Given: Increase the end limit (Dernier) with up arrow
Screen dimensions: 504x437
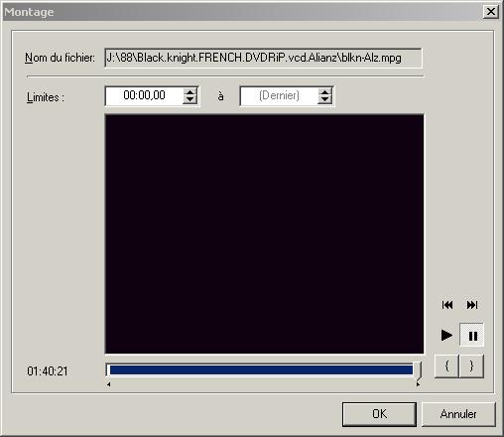Looking at the screenshot, I should coord(324,92).
